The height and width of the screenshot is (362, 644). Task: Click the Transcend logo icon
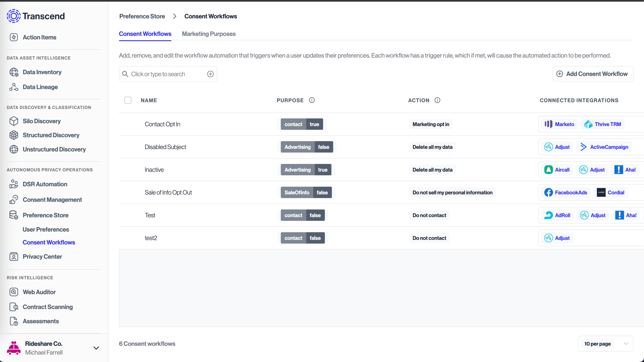tap(14, 16)
